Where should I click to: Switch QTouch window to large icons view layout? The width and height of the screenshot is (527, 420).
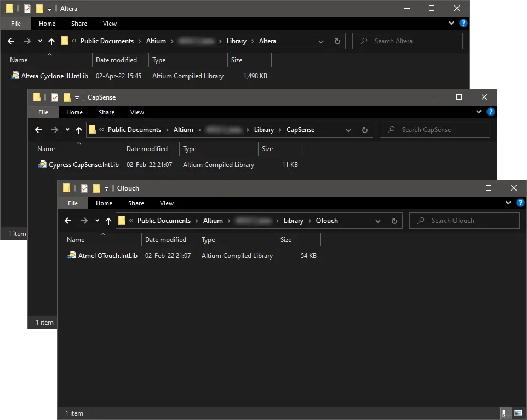pyautogui.click(x=518, y=413)
